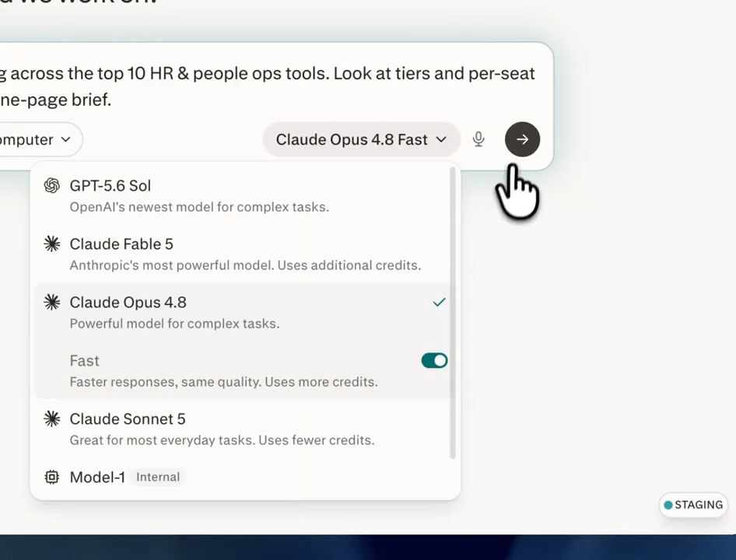This screenshot has height=560, width=736.
Task: Click the starburst icon beside Claude Sonnet 5
Action: [51, 418]
